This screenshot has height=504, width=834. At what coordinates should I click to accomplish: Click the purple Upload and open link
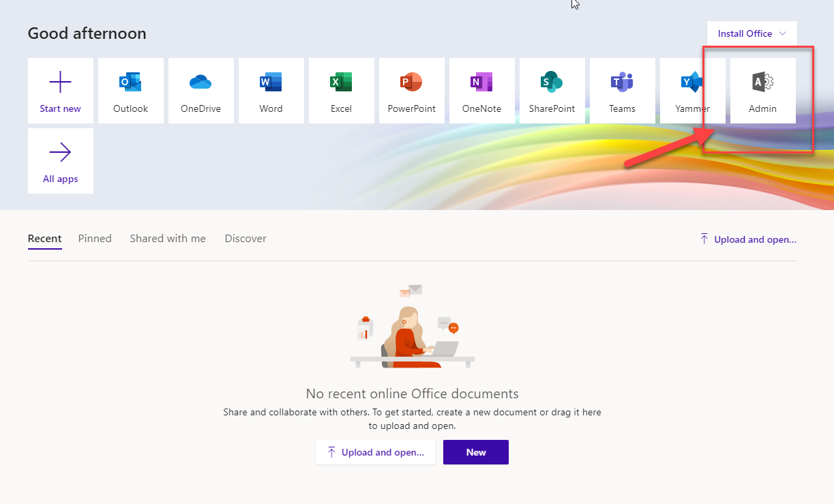748,239
